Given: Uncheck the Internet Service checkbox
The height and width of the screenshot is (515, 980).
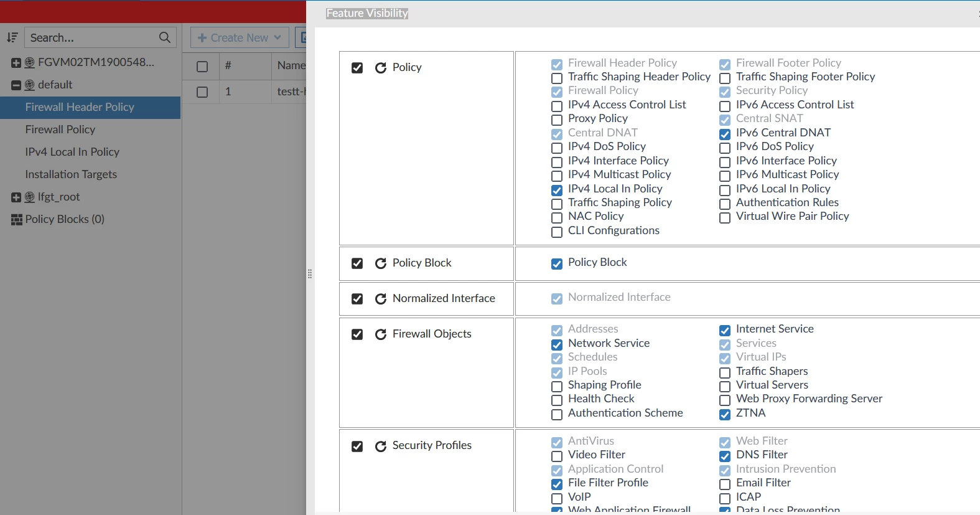Looking at the screenshot, I should click(x=725, y=330).
